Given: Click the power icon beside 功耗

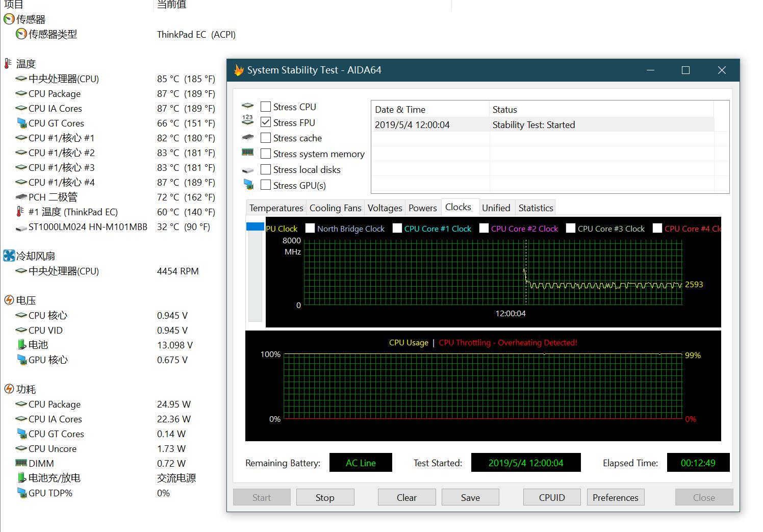Looking at the screenshot, I should point(9,389).
